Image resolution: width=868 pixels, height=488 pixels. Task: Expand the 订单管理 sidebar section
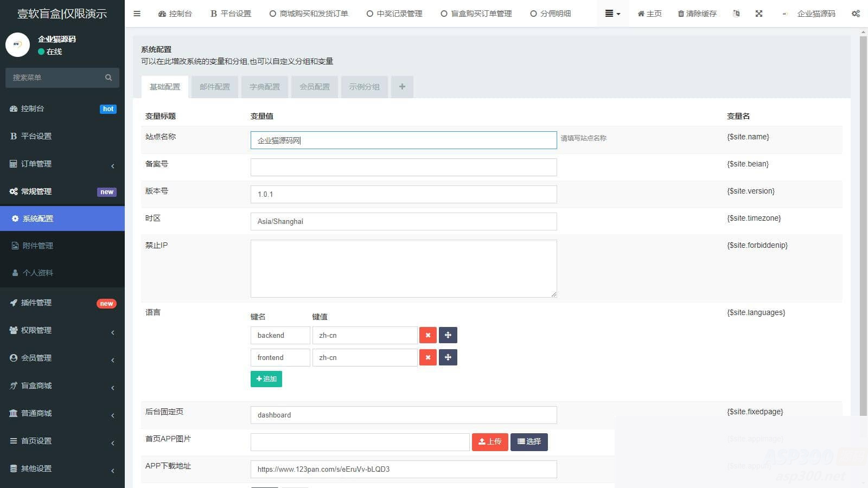coord(62,164)
